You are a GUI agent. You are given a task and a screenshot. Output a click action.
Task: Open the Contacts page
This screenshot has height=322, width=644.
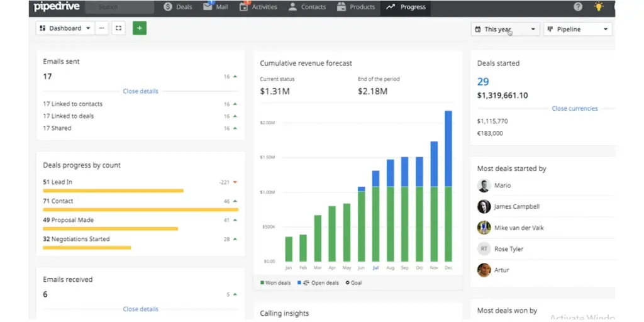click(x=307, y=7)
